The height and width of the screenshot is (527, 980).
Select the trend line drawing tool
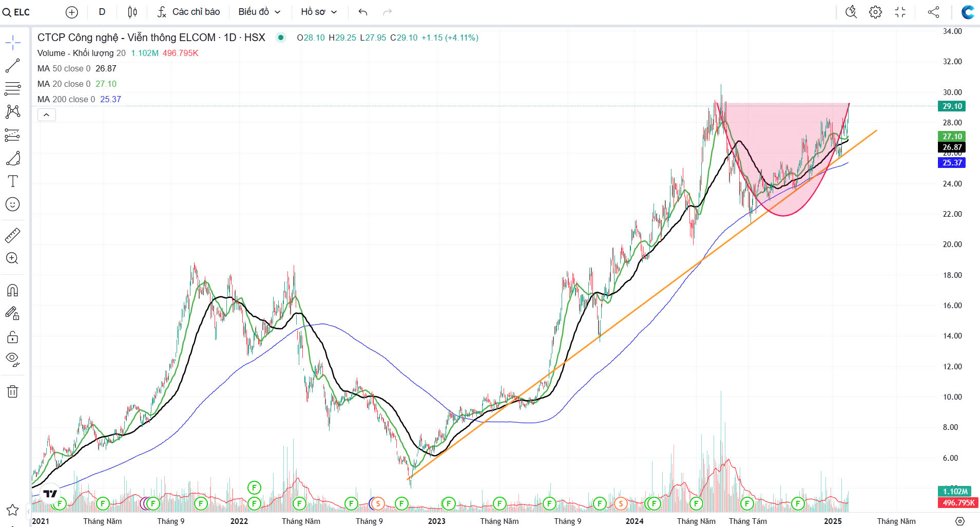[13, 66]
